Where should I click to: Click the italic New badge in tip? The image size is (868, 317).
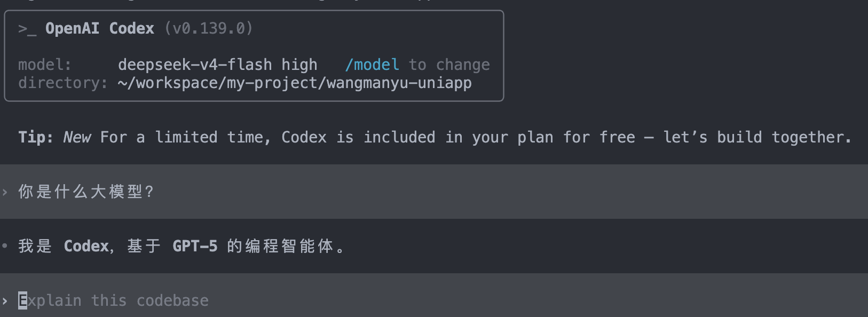click(x=77, y=137)
